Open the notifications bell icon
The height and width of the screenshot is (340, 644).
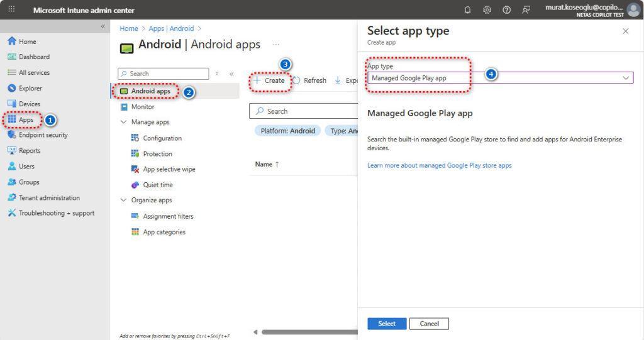[x=467, y=10]
